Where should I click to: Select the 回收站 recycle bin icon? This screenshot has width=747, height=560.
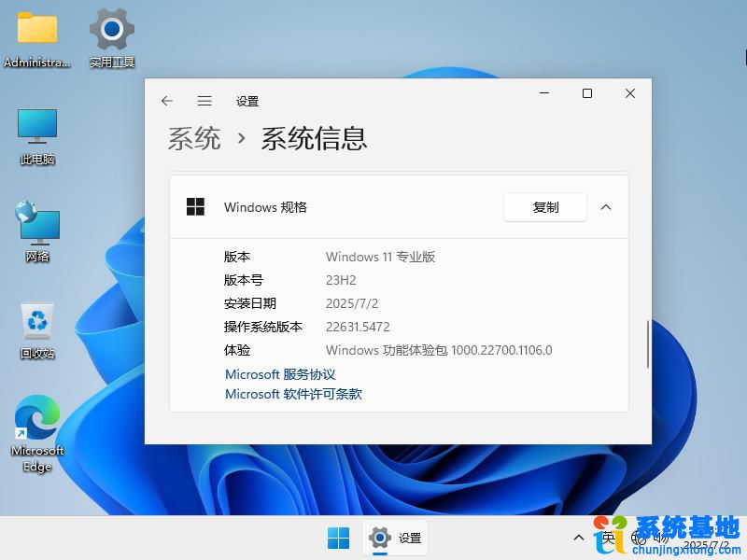click(x=37, y=331)
